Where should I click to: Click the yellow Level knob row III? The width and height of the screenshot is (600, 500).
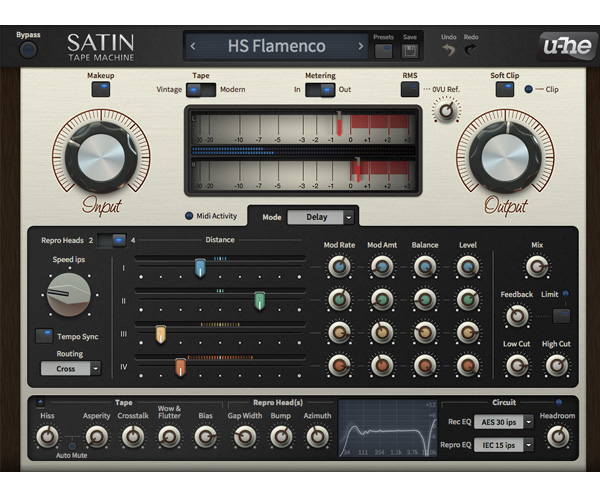[x=468, y=332]
